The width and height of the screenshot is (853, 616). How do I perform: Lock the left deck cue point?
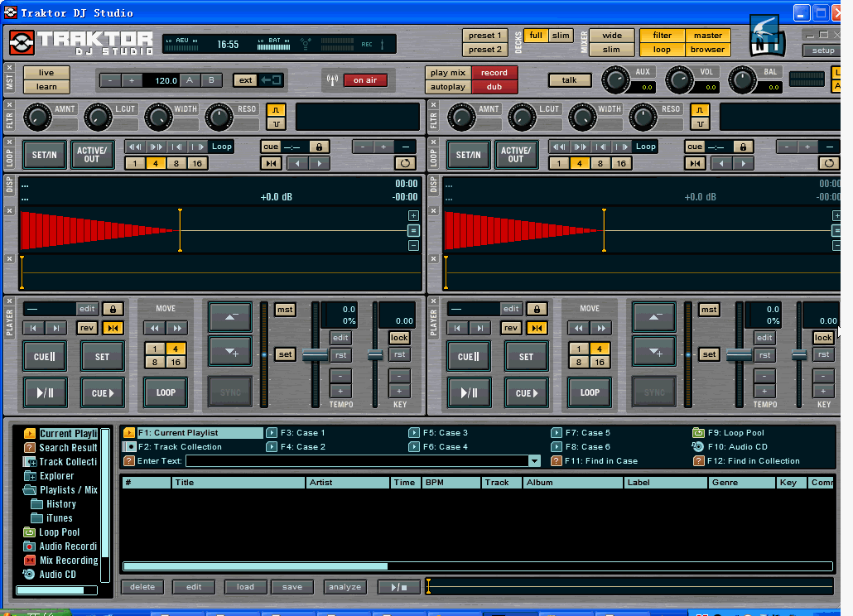(113, 309)
